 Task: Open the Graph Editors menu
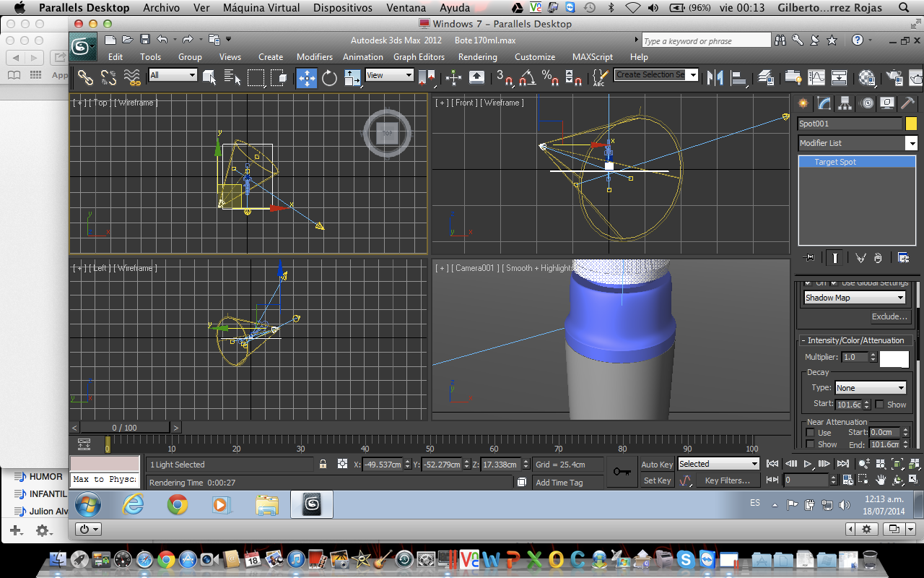(419, 57)
